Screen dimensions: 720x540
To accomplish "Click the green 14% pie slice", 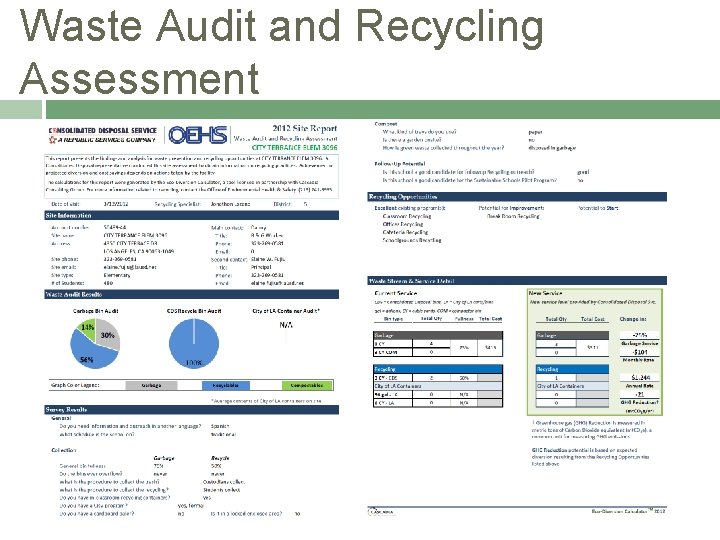I will 88,328.
